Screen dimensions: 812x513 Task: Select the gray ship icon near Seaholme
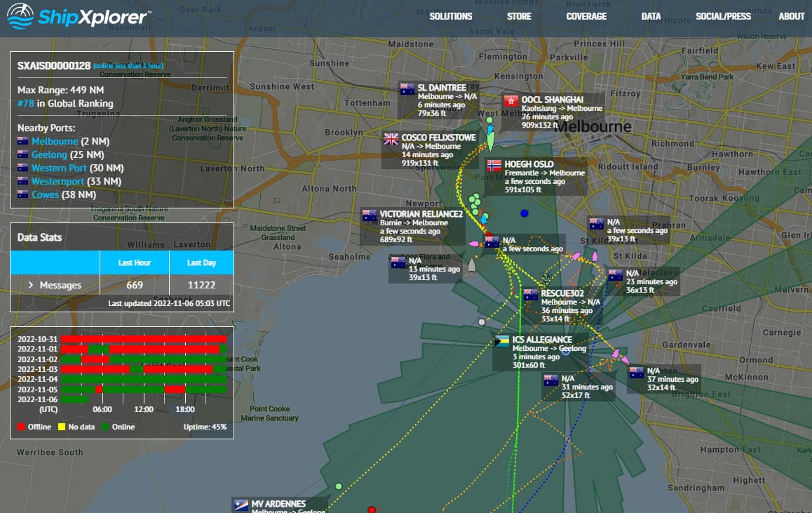coord(472,265)
